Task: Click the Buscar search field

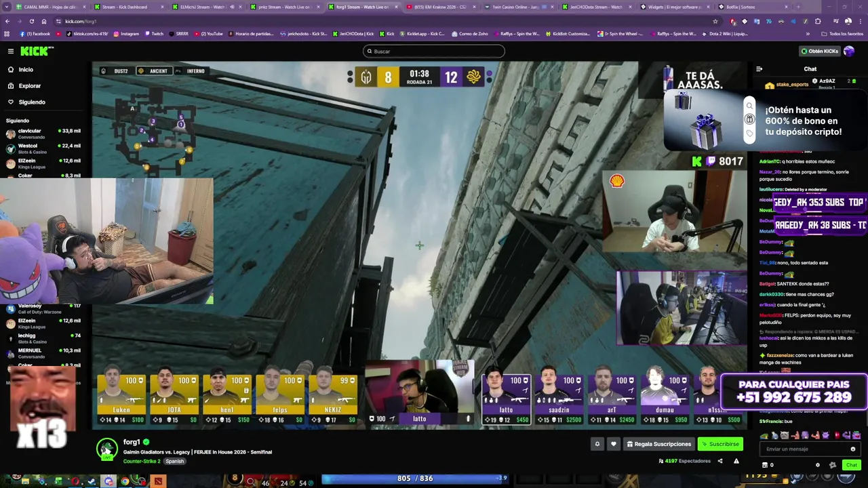Action: 434,52
